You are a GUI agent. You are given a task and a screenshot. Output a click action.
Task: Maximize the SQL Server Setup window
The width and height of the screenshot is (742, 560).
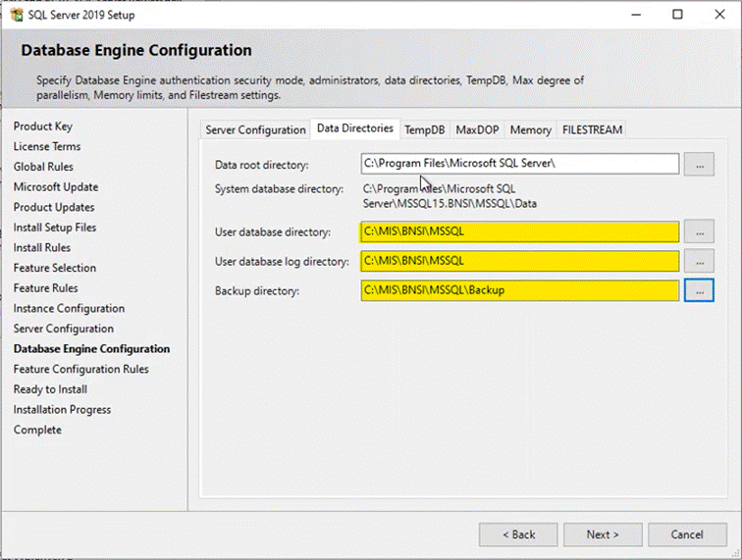click(677, 15)
